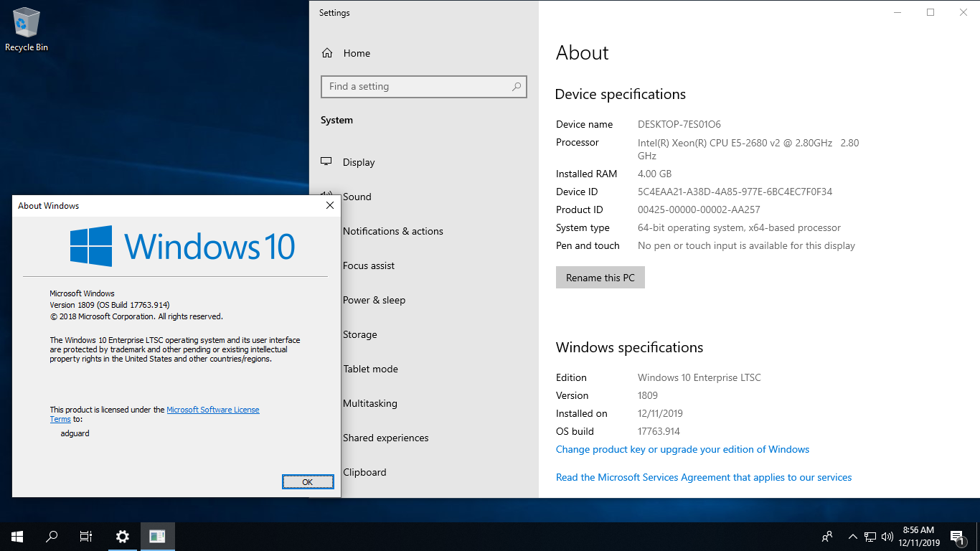Image resolution: width=980 pixels, height=551 pixels.
Task: Focus the Find a setting search box
Action: pos(424,87)
